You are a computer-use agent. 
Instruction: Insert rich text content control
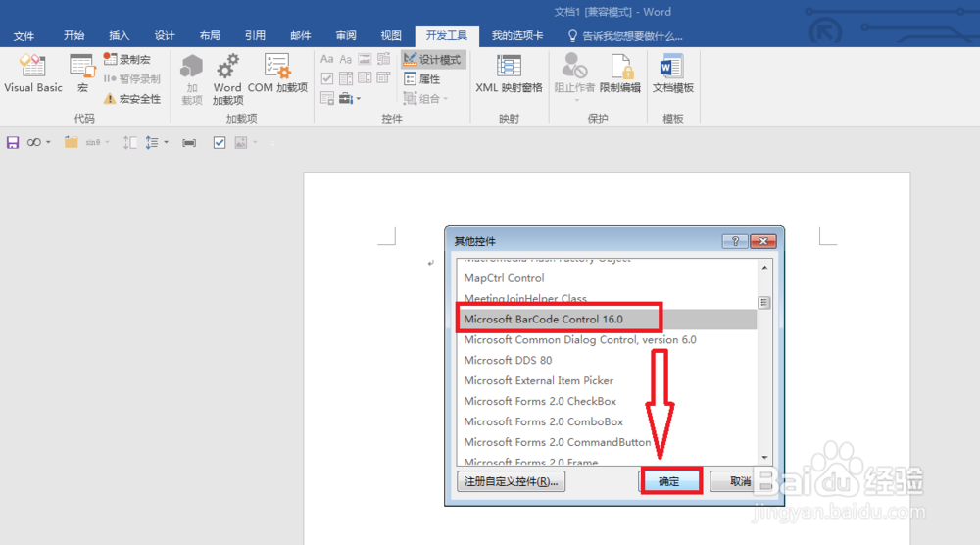coord(327,59)
